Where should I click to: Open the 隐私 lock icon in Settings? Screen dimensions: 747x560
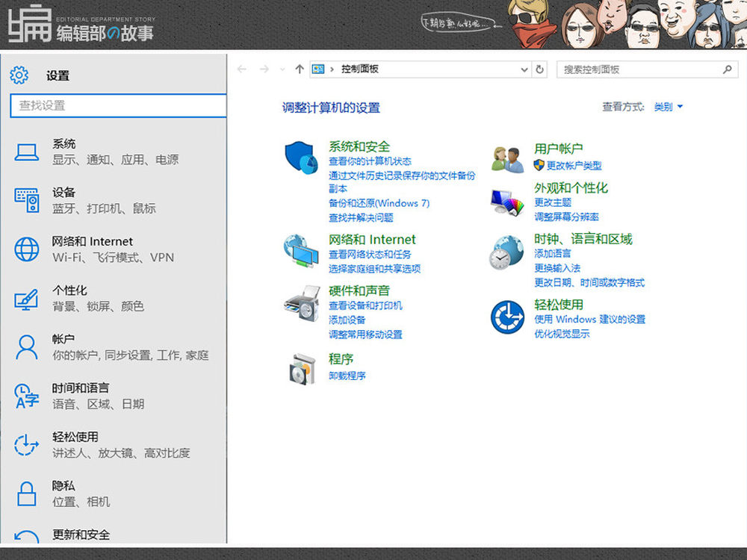[27, 494]
